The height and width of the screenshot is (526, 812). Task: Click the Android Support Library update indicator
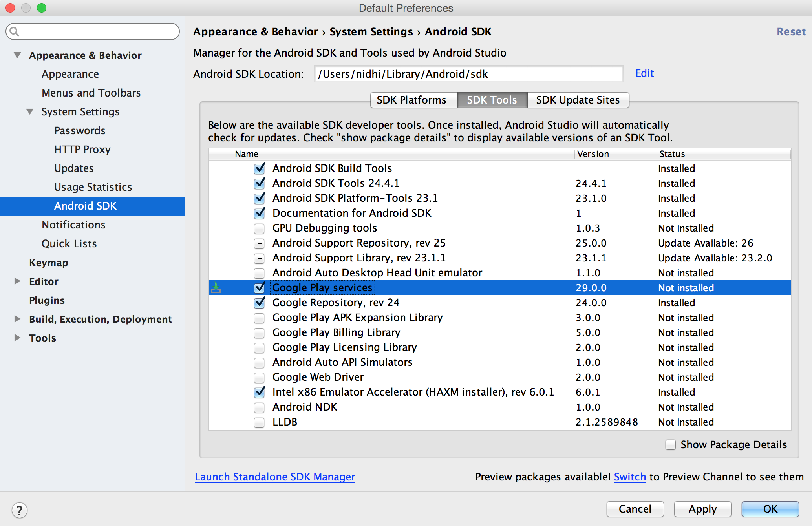(259, 258)
